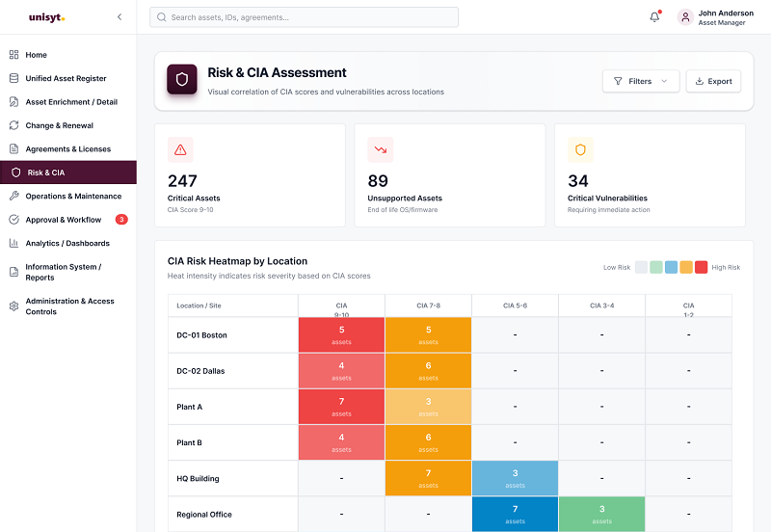Click the red High Risk legend swatch
Screen dimensions: 771x532
point(702,267)
